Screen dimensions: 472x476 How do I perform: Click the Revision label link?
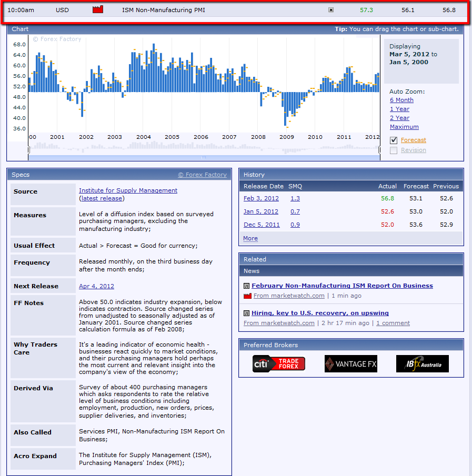(414, 150)
